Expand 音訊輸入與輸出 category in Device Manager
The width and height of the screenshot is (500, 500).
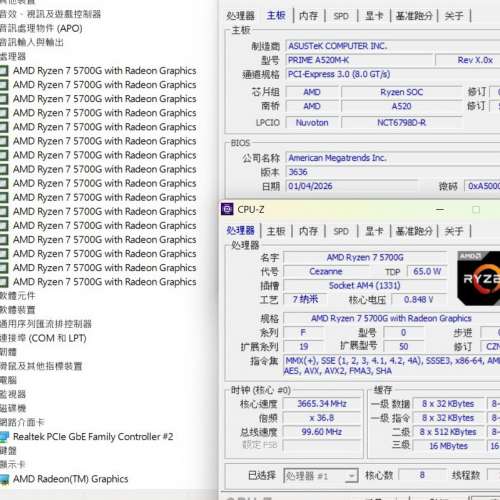32,42
